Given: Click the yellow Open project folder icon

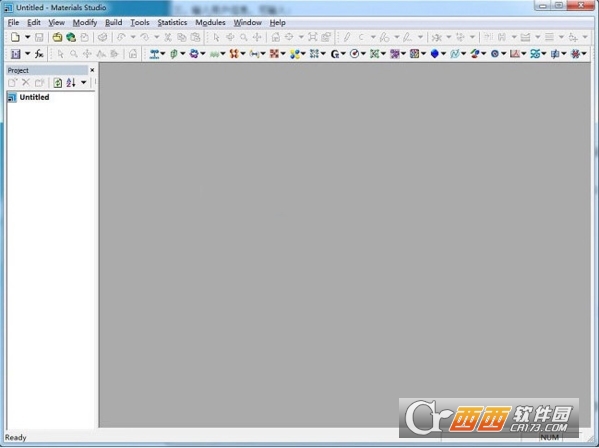Looking at the screenshot, I should 57,37.
